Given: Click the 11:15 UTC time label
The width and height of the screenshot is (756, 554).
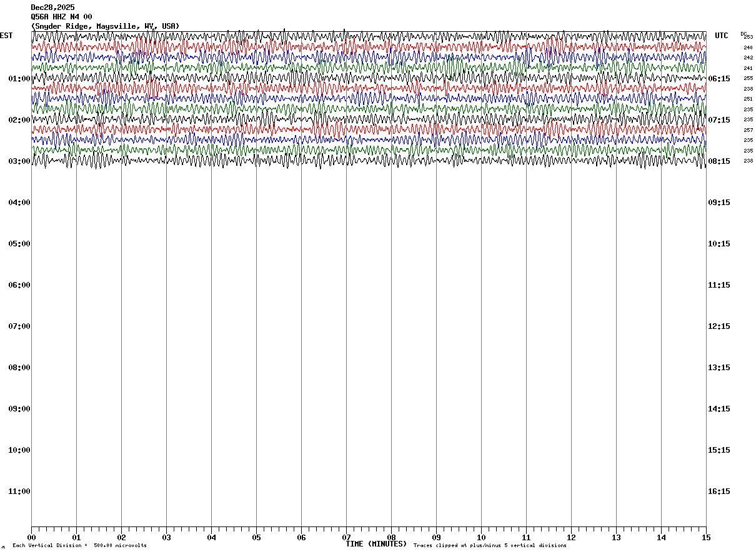Looking at the screenshot, I should pos(719,285).
